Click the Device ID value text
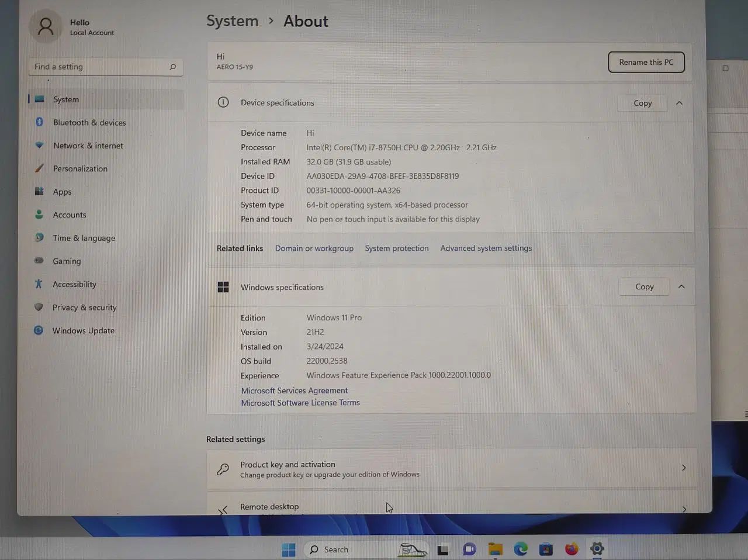748x560 pixels. [383, 176]
